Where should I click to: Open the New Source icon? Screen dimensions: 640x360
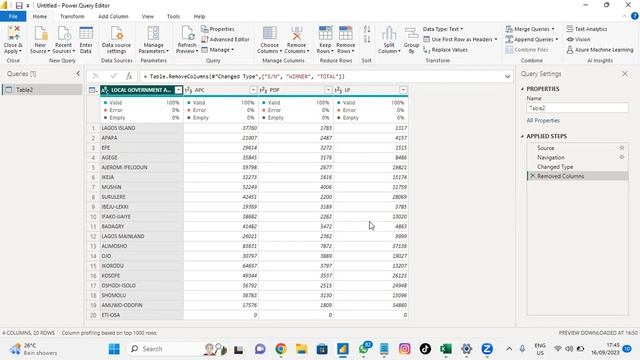40,33
